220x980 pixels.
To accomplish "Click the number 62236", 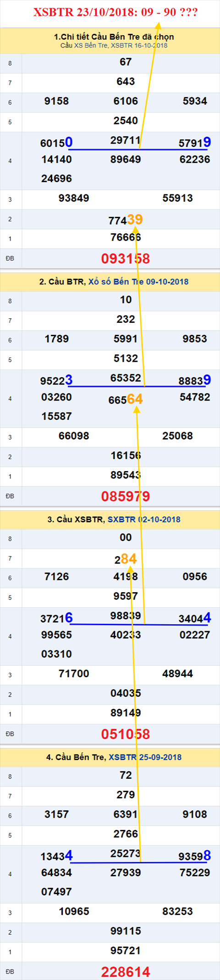I will pyautogui.click(x=195, y=159).
